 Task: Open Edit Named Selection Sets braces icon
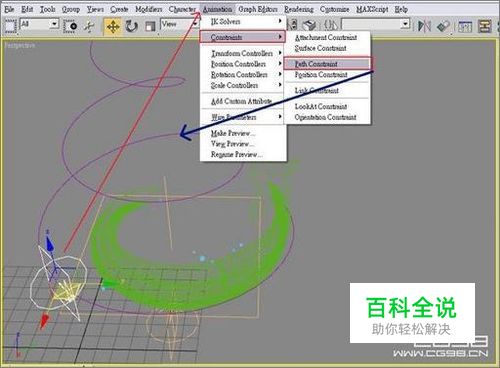coord(331,25)
